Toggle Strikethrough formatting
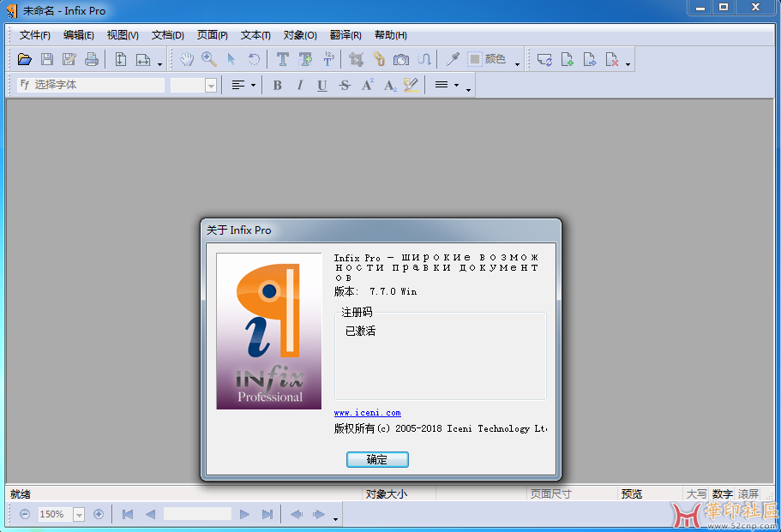781x532 pixels. [x=345, y=85]
